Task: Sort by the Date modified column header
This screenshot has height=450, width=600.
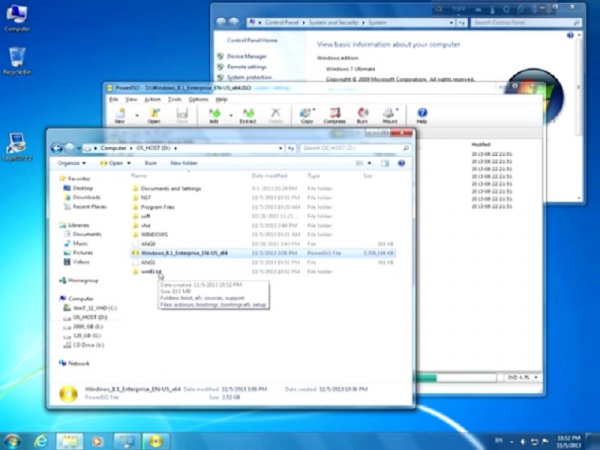Action: pyautogui.click(x=269, y=176)
